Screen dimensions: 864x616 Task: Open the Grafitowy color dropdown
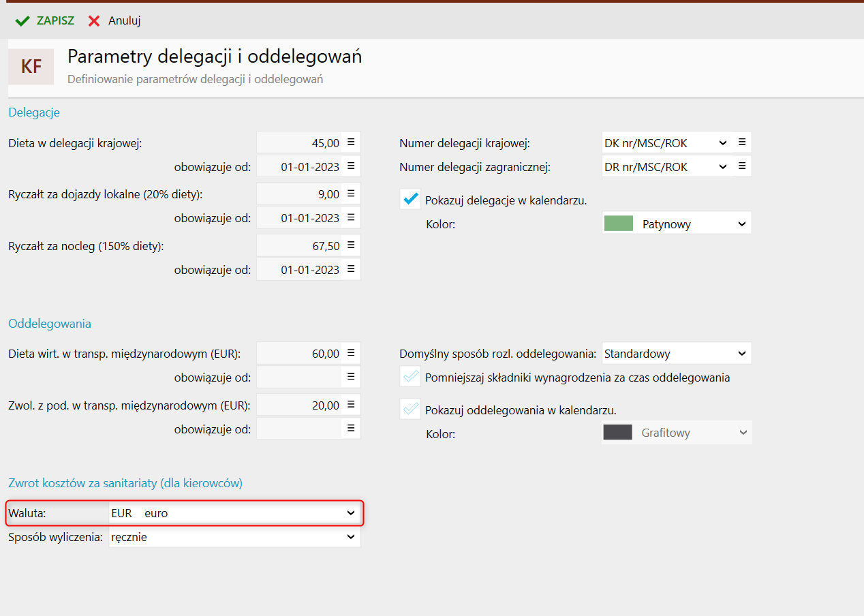click(677, 433)
